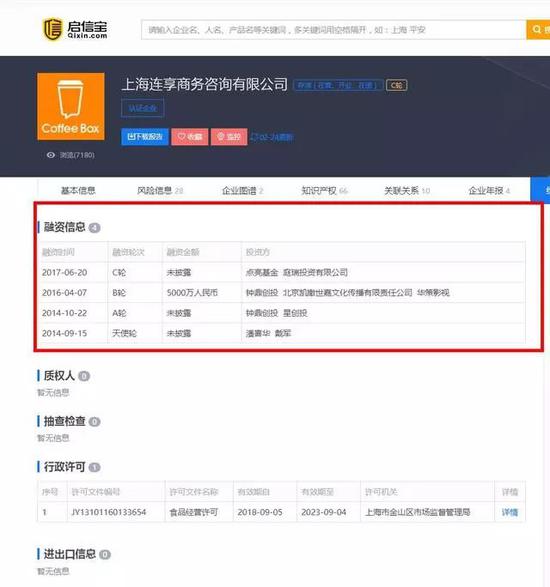Switch to the 风险信息 tab
Screen dimensions: 550x587
point(160,191)
